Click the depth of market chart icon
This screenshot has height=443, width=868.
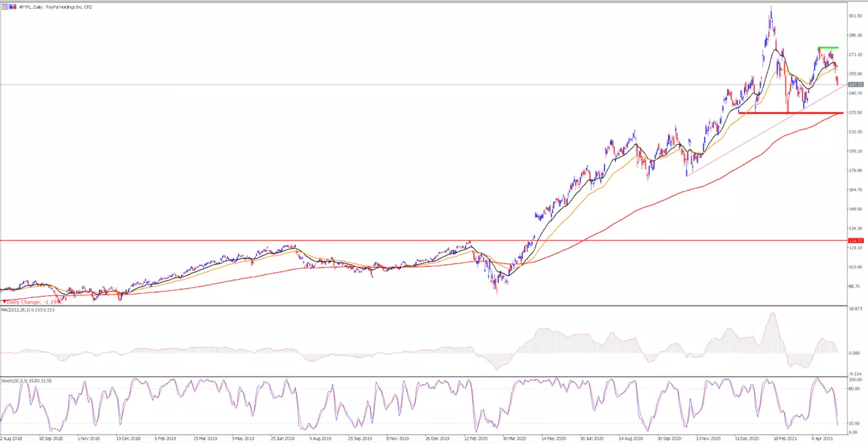[13, 7]
